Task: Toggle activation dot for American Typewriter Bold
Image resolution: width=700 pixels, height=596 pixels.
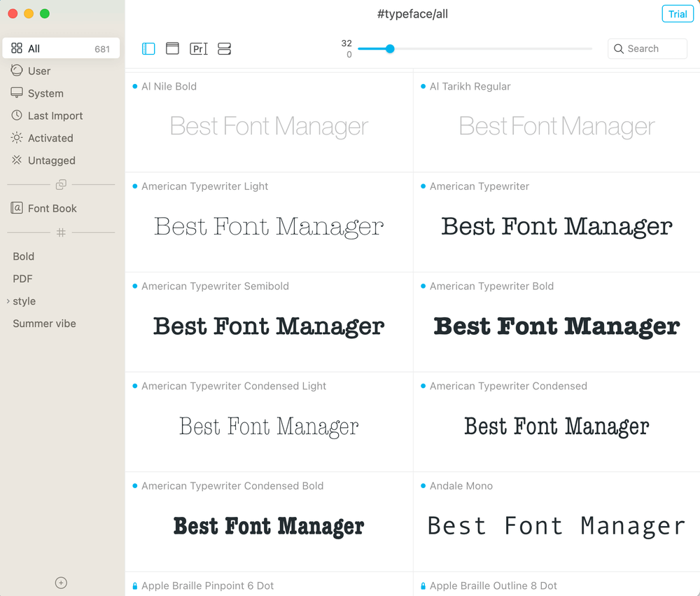Action: click(x=423, y=286)
